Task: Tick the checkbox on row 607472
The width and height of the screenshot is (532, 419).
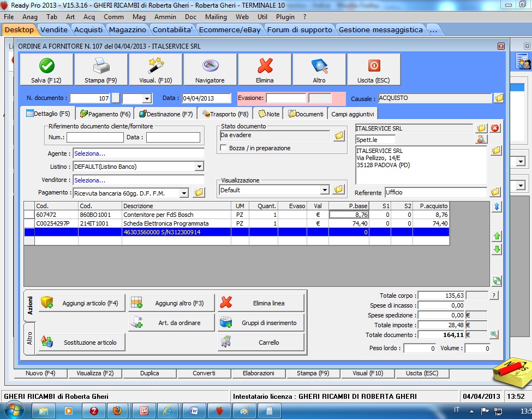Action: point(29,215)
